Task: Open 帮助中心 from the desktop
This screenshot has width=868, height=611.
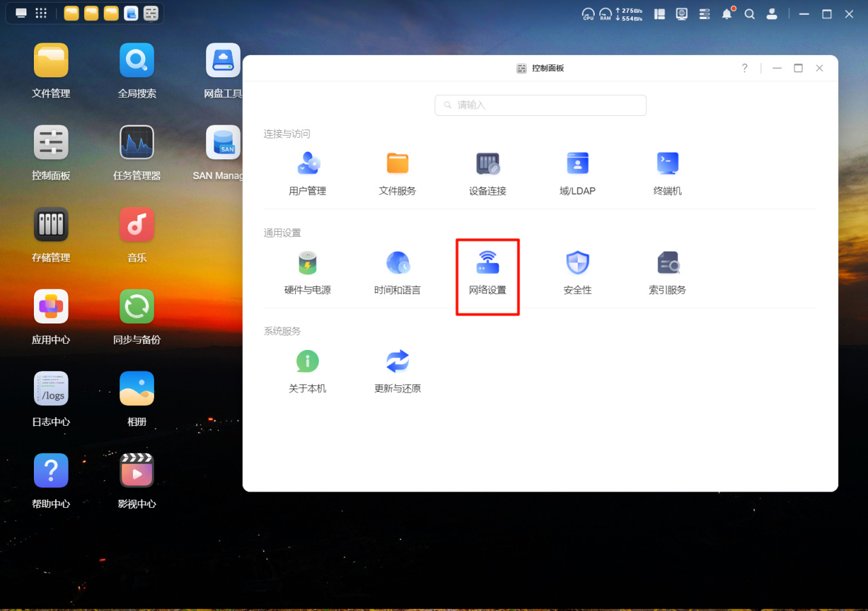Action: click(x=51, y=481)
